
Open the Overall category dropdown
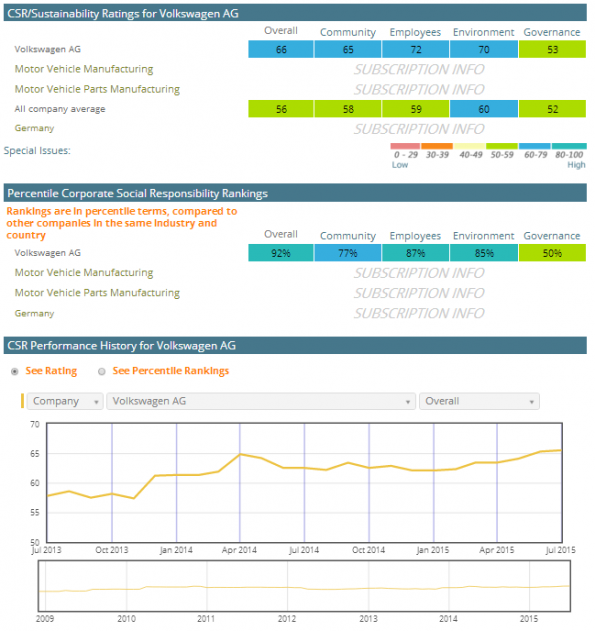pos(479,401)
